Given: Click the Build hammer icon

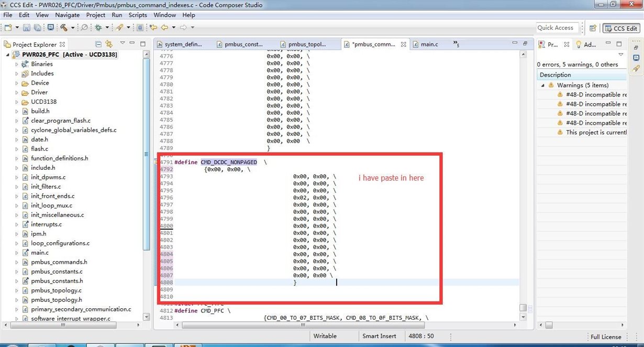Looking at the screenshot, I should [x=63, y=27].
